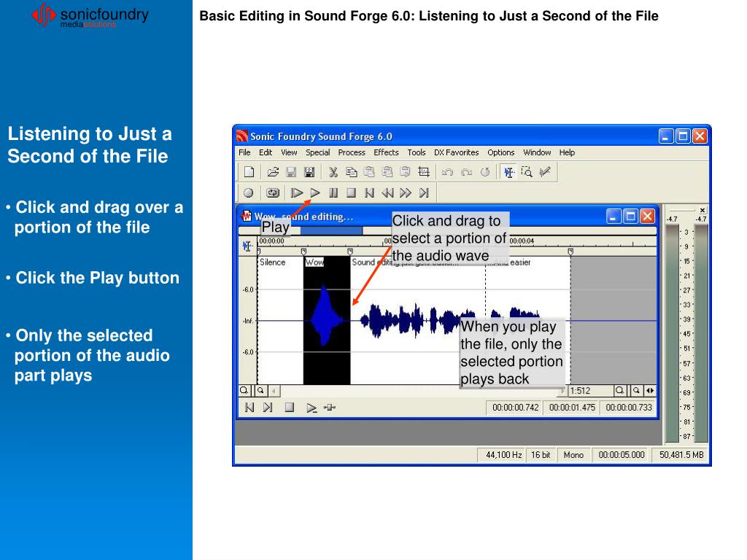The width and height of the screenshot is (747, 560).
Task: Click the 44,100 Hz sample rate status
Action: tap(503, 455)
